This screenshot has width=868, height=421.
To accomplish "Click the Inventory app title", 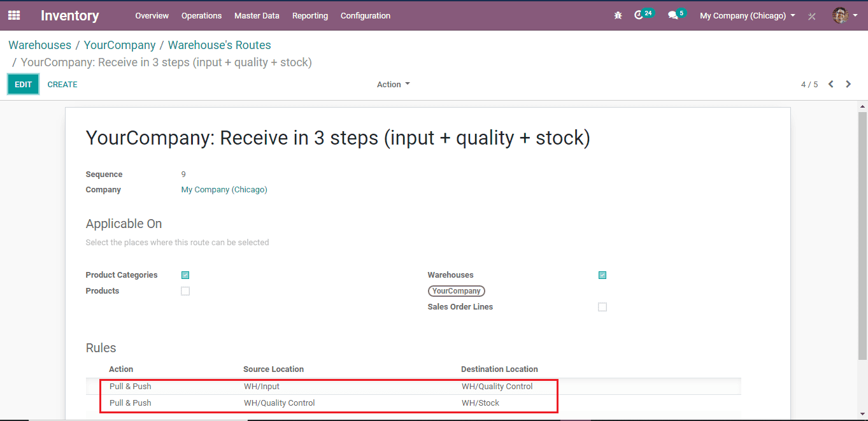I will [70, 15].
